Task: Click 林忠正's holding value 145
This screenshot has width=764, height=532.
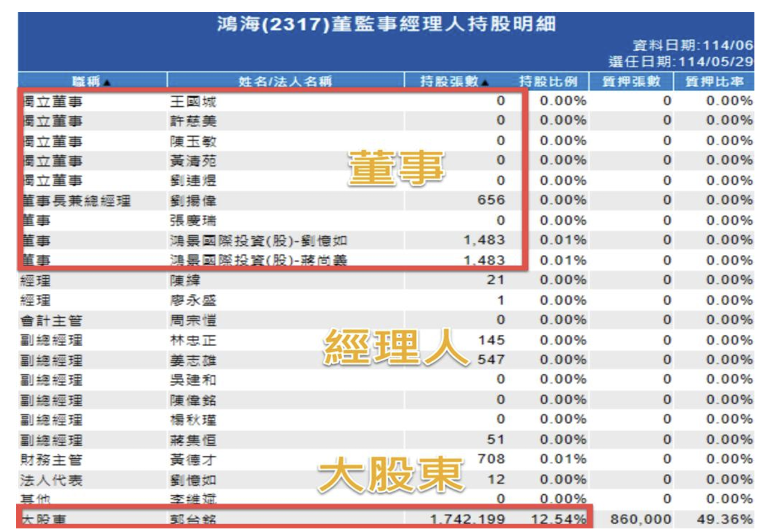Action: coord(491,341)
